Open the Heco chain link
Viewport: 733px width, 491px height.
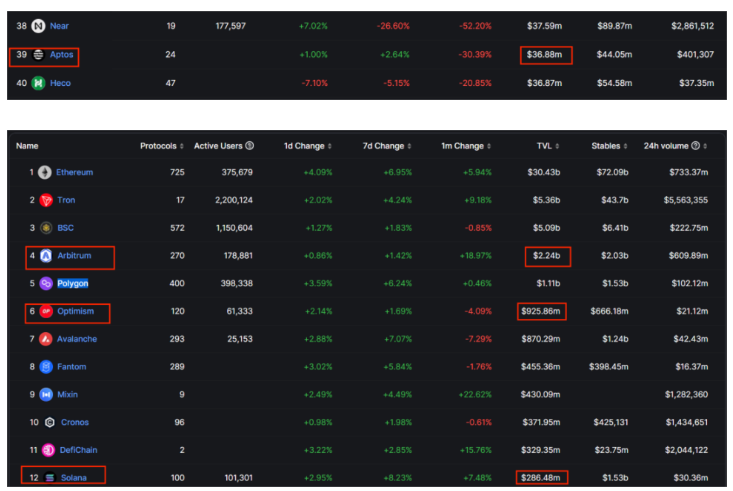(x=60, y=83)
